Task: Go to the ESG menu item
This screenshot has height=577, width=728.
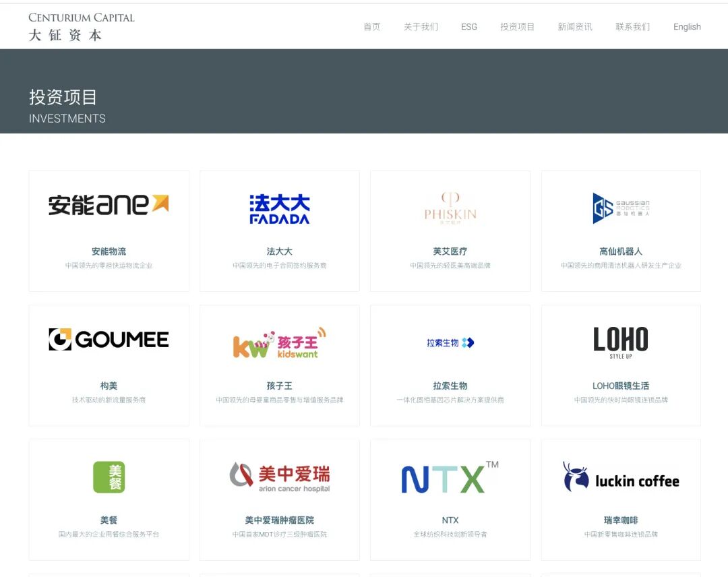Action: 469,27
